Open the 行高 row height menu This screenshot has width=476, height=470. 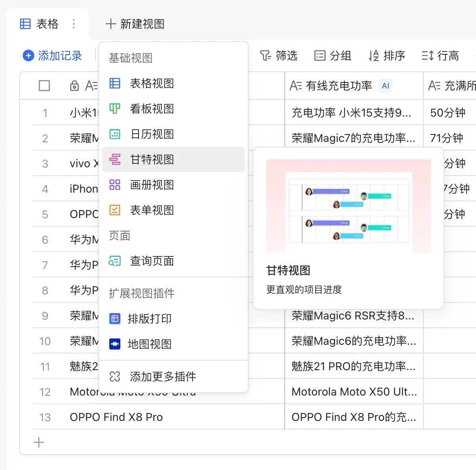pos(440,56)
